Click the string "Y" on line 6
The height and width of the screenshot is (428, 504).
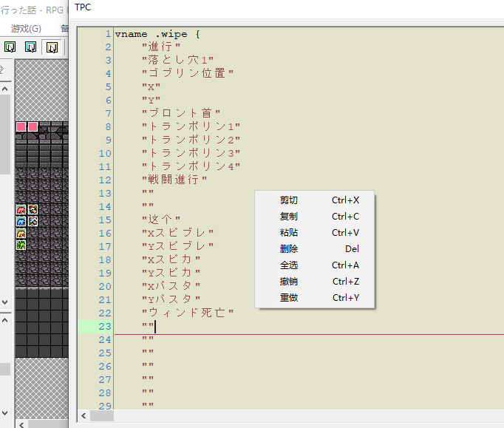[151, 100]
